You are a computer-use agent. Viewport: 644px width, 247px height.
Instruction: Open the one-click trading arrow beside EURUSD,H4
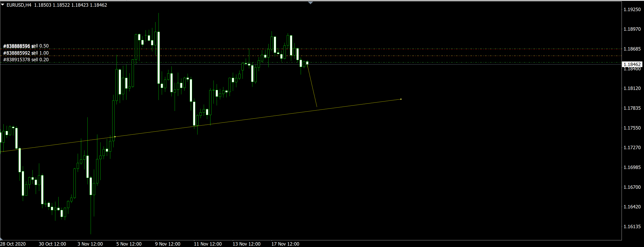pos(3,5)
